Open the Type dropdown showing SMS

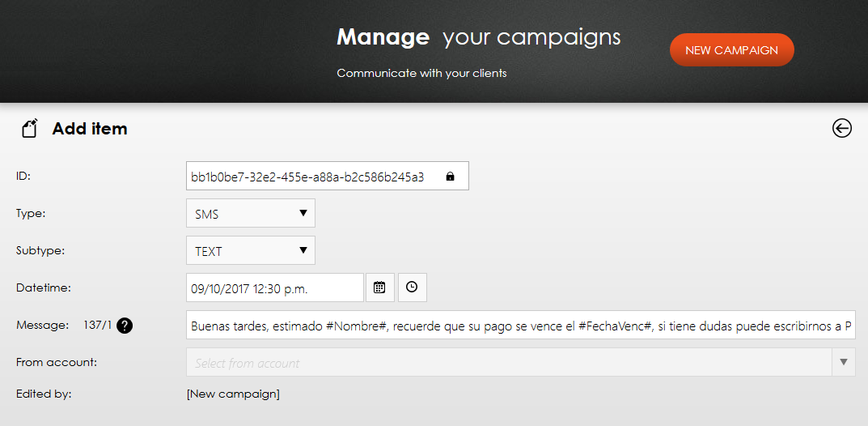point(251,213)
